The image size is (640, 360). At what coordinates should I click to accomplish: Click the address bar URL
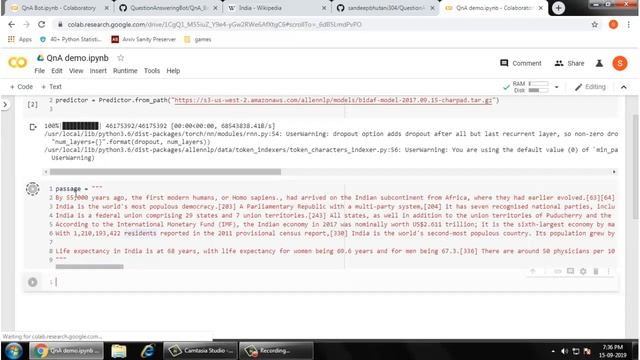pyautogui.click(x=214, y=24)
